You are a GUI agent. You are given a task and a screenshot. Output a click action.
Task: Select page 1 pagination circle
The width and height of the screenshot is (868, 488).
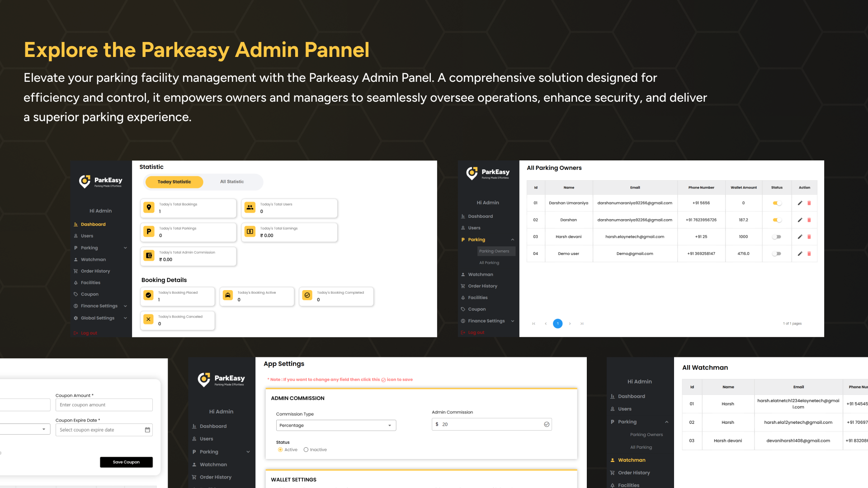(x=558, y=324)
